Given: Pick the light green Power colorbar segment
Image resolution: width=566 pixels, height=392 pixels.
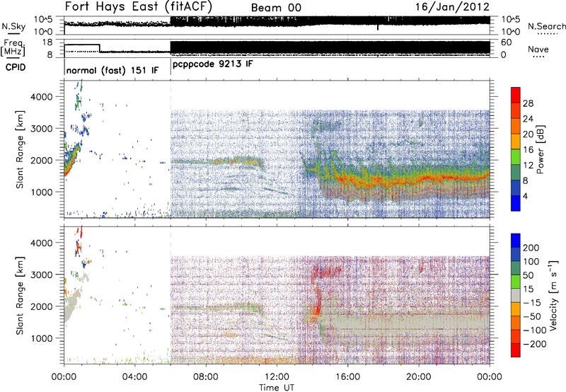Looking at the screenshot, I should (x=516, y=157).
